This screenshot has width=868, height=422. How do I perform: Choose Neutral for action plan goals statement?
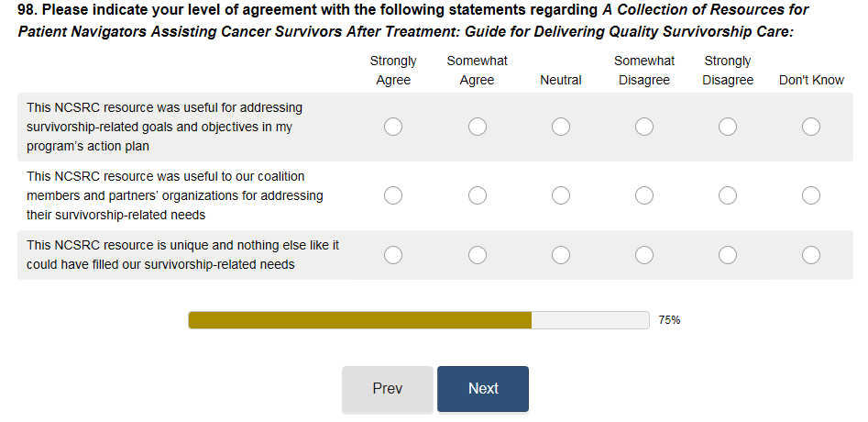(x=561, y=127)
